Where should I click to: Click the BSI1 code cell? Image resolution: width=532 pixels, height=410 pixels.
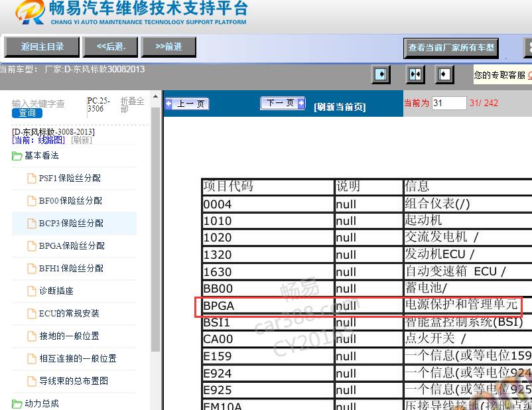[x=268, y=322]
